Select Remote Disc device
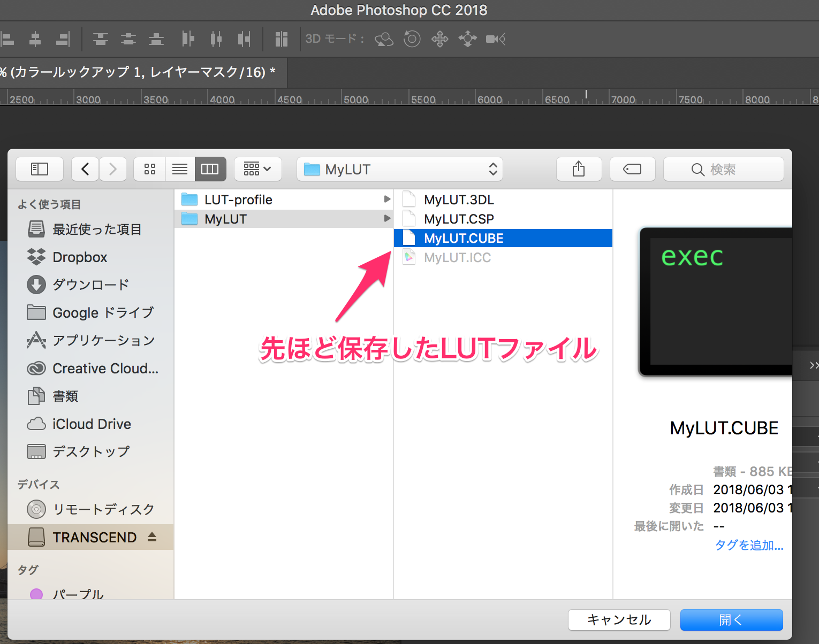 click(x=90, y=509)
